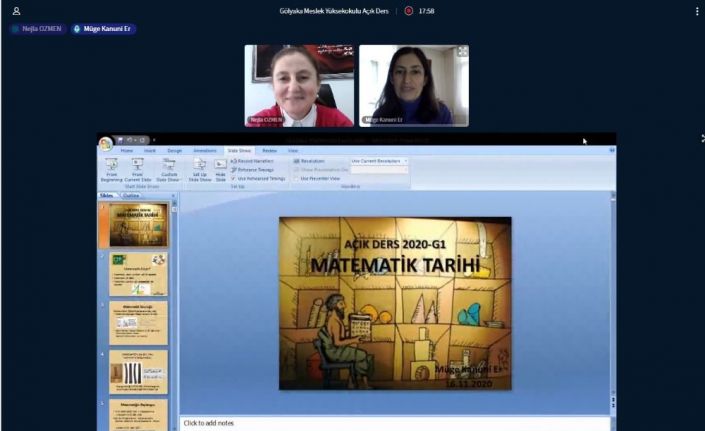Image resolution: width=705 pixels, height=431 pixels.
Task: Start slide show From Beginning
Action: pyautogui.click(x=112, y=170)
